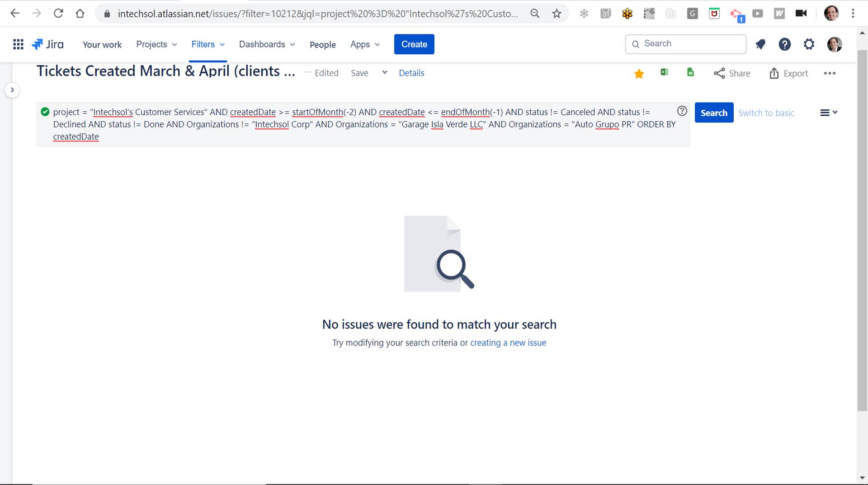Open the more actions ellipsis menu
Image resolution: width=868 pixels, height=485 pixels.
[x=830, y=73]
